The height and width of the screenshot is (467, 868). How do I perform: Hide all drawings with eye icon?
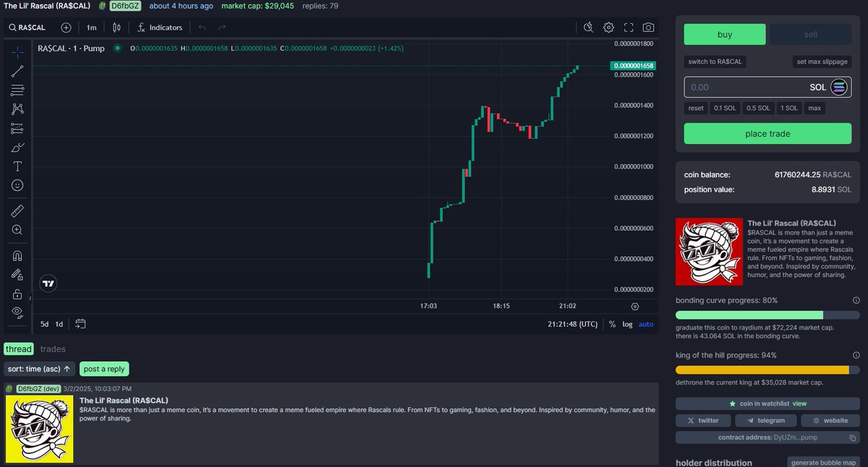17,312
